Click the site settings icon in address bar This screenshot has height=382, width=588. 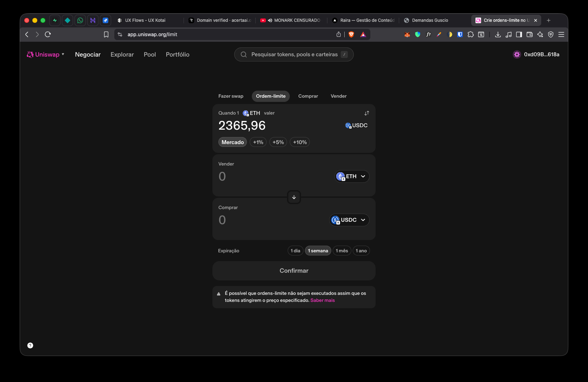120,34
